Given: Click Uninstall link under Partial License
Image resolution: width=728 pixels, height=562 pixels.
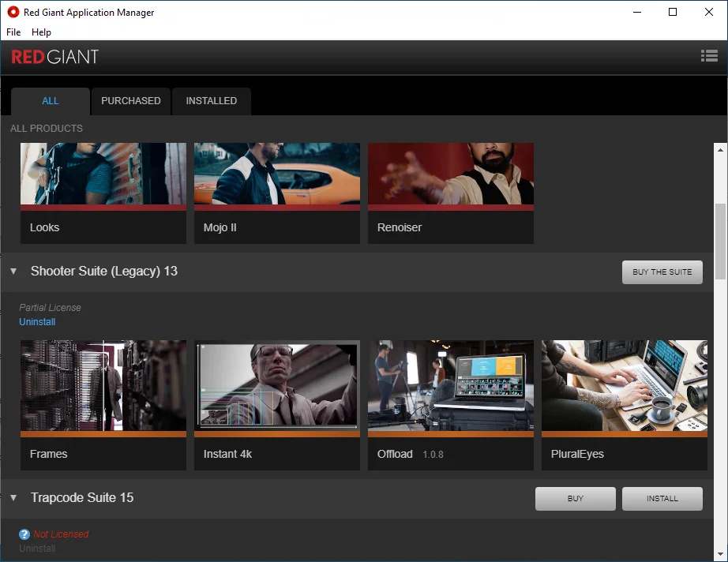Looking at the screenshot, I should [x=37, y=321].
